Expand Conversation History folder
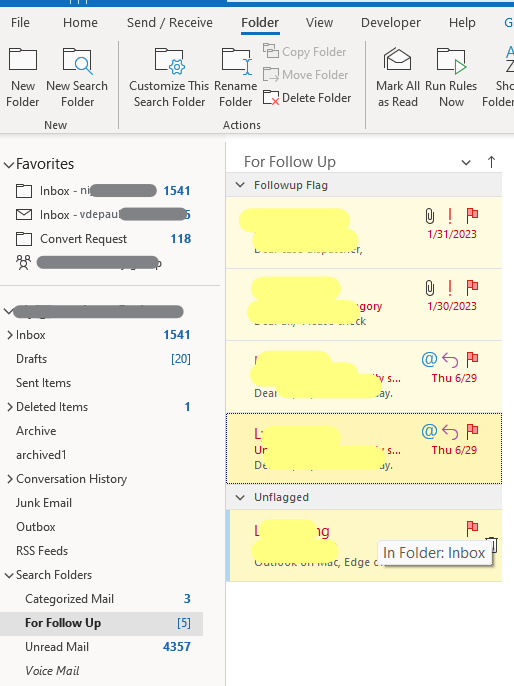 (10, 479)
